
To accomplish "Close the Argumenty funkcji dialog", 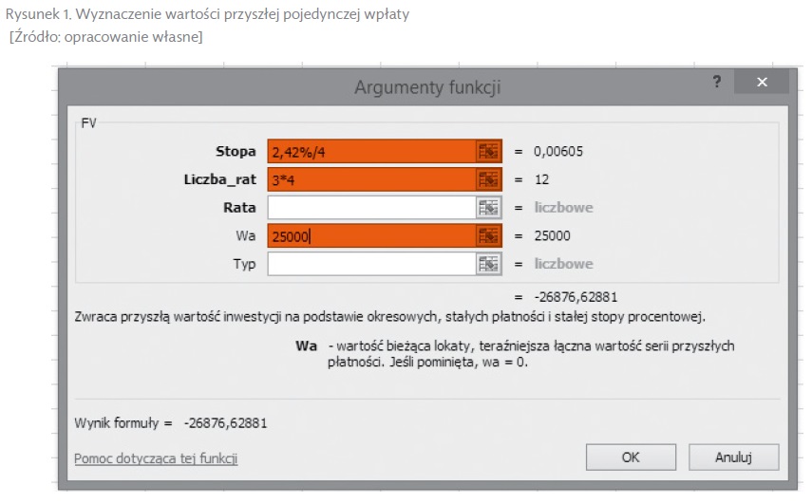I will [762, 82].
